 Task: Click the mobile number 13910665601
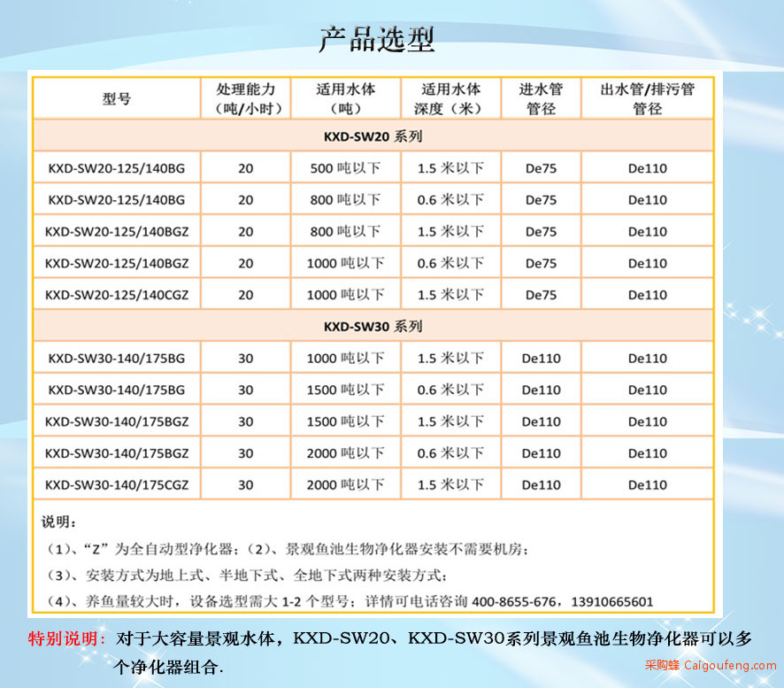click(612, 602)
